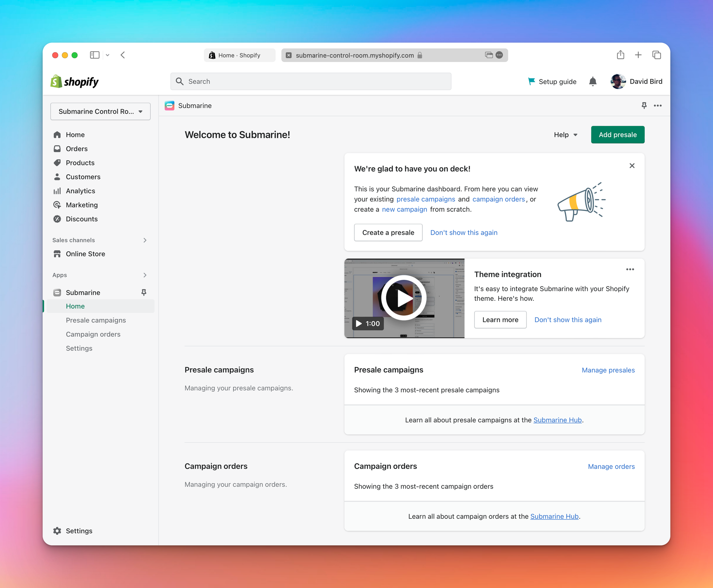
Task: Show the tab overview icon
Action: (x=657, y=55)
